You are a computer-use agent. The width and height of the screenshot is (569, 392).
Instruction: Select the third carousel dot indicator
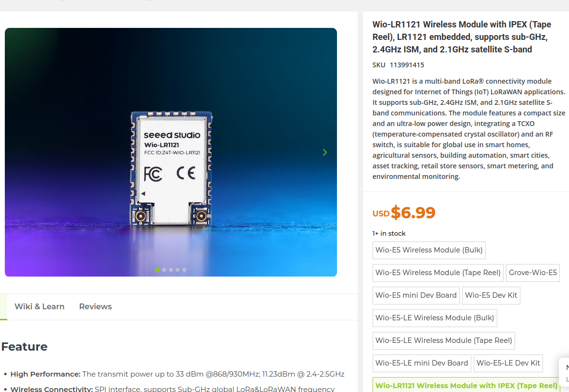[x=171, y=270]
